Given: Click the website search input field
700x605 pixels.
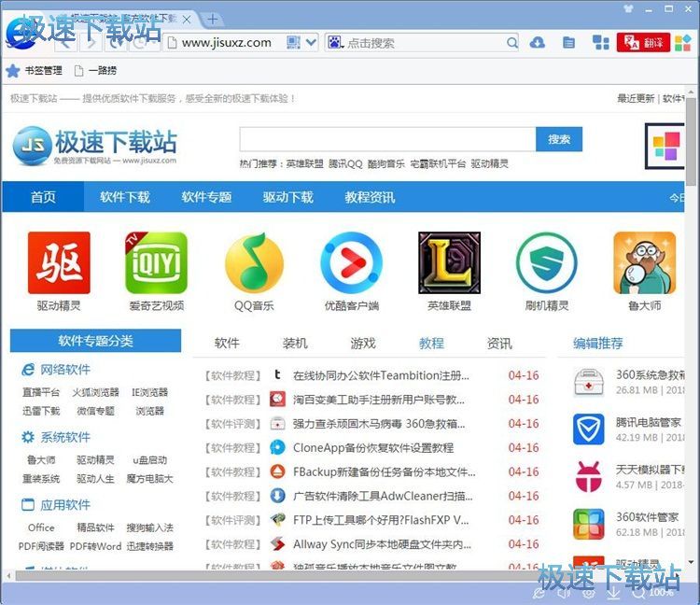Looking at the screenshot, I should pos(387,139).
